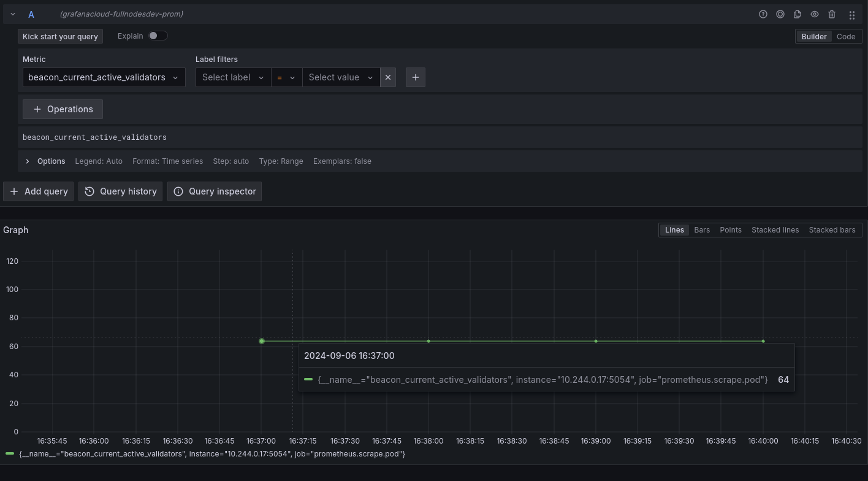
Task: Click the Type: Range option text
Action: click(x=281, y=161)
